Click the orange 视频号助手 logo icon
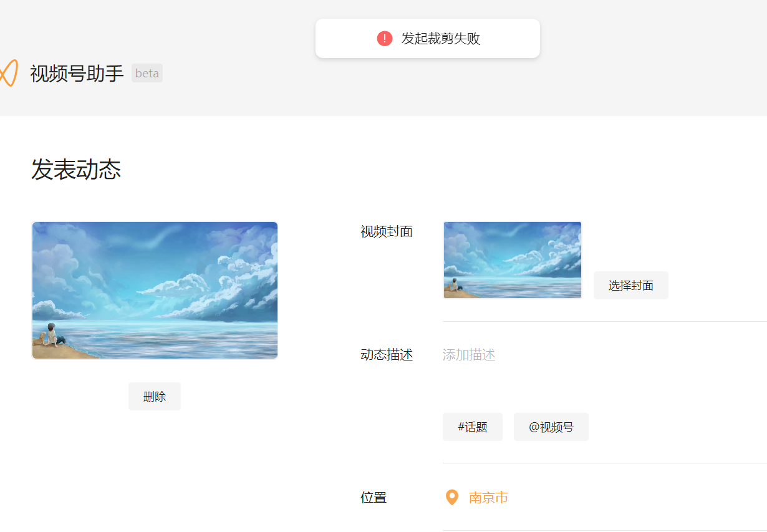Viewport: 767px width, 532px height. click(x=8, y=73)
